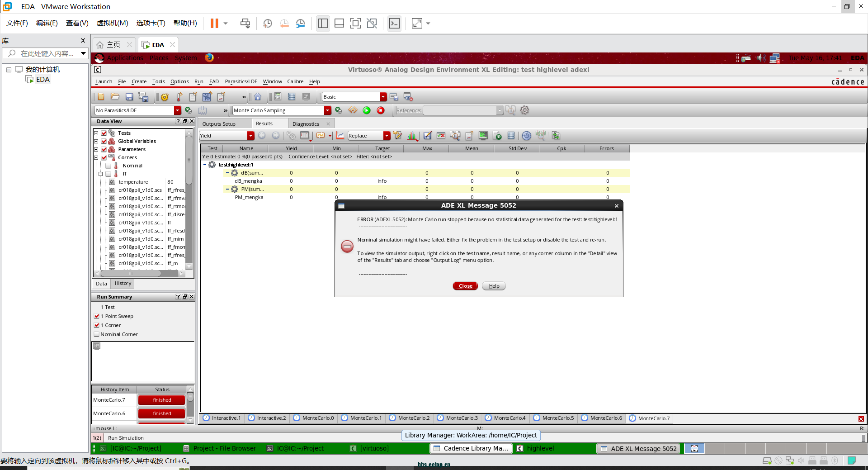Open the Monte Carlo options gear icon
868x470 pixels.
coord(339,110)
